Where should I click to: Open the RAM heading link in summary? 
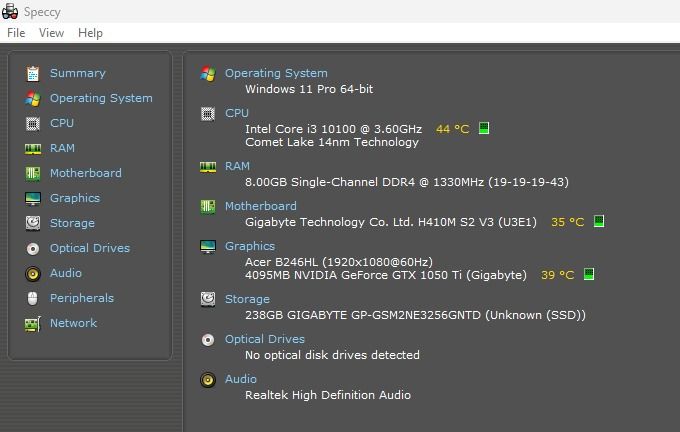pyautogui.click(x=237, y=166)
